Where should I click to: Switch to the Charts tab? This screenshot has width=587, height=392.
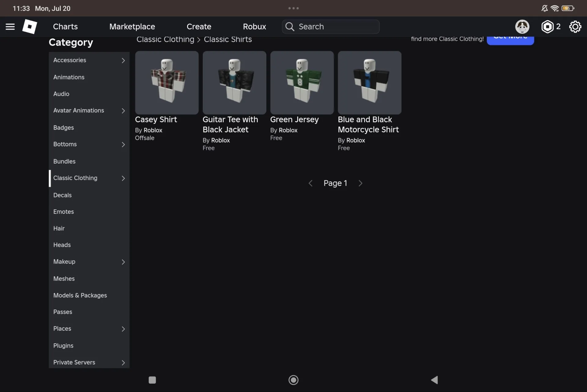click(x=65, y=27)
